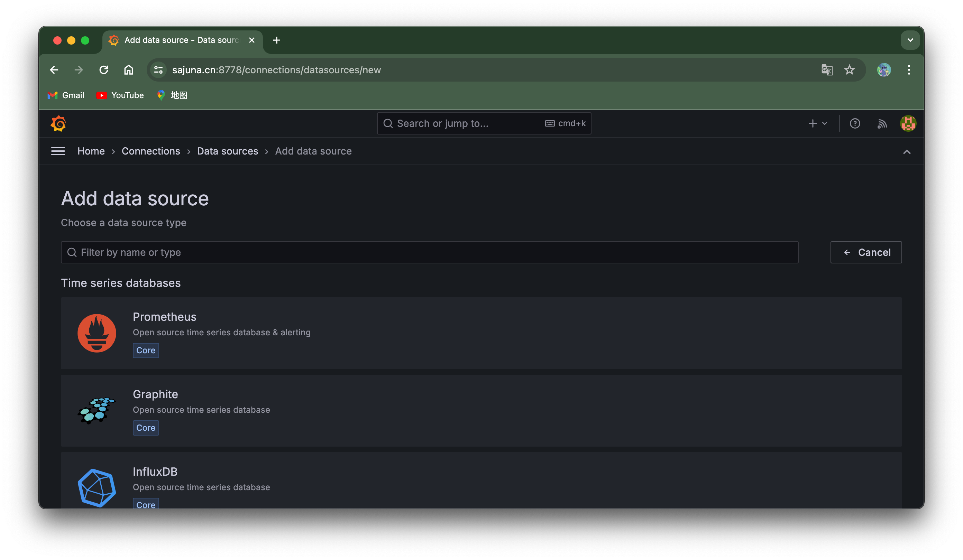Click the Graphite logo icon
This screenshot has height=560, width=963.
tap(97, 411)
